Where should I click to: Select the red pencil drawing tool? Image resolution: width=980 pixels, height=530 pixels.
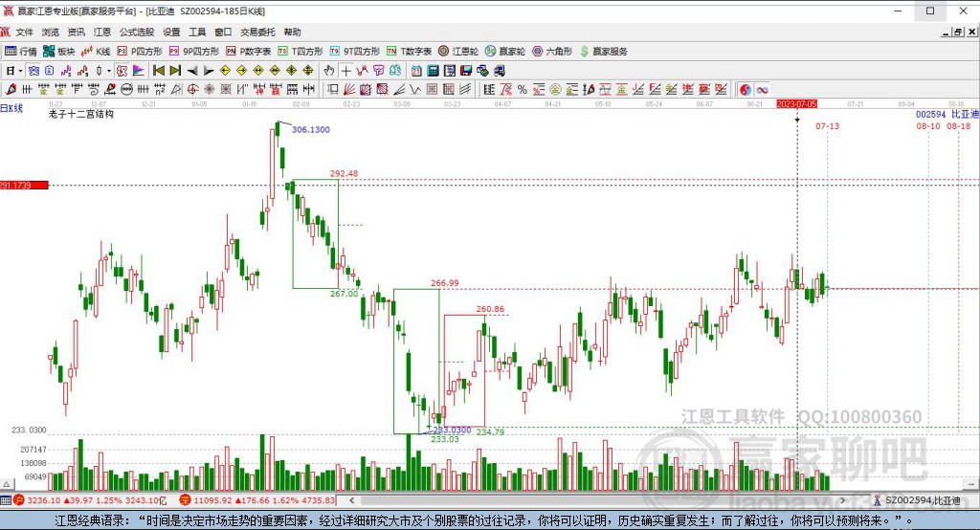(11, 89)
